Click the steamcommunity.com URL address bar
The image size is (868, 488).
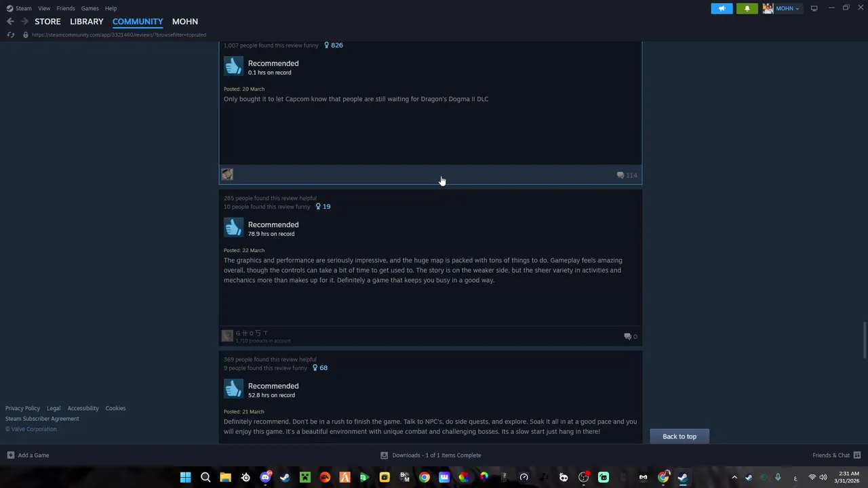pos(119,35)
